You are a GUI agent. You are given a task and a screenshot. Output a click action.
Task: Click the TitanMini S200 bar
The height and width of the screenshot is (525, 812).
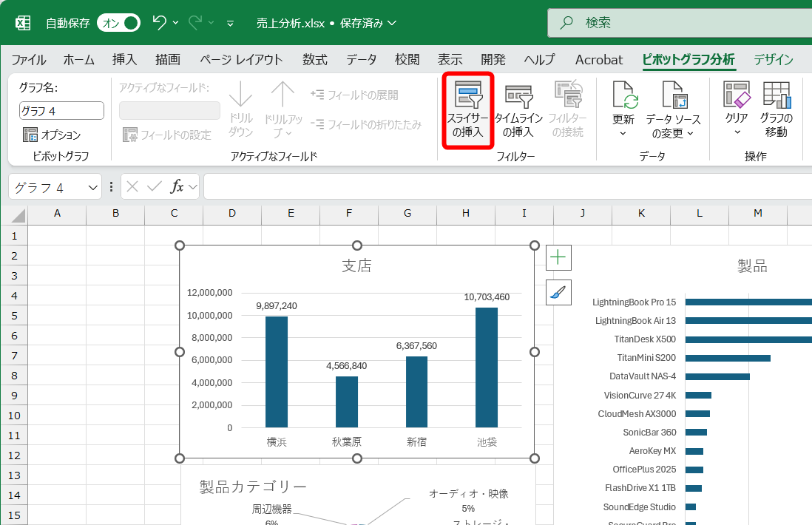[x=728, y=358]
